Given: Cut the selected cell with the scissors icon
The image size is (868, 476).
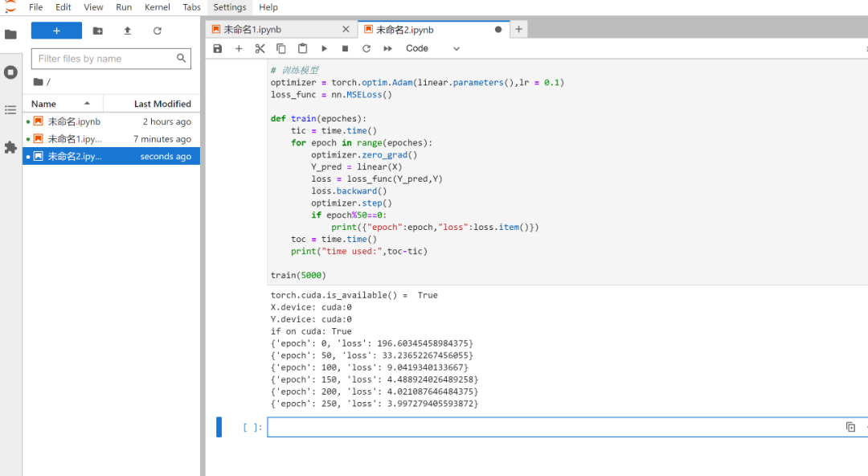Looking at the screenshot, I should click(x=259, y=48).
